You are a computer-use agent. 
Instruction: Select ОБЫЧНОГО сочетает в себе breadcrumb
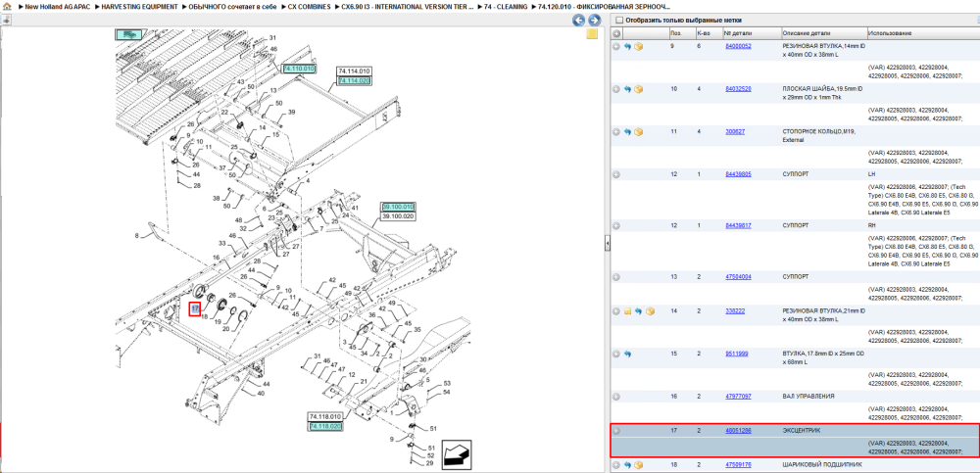(231, 6)
